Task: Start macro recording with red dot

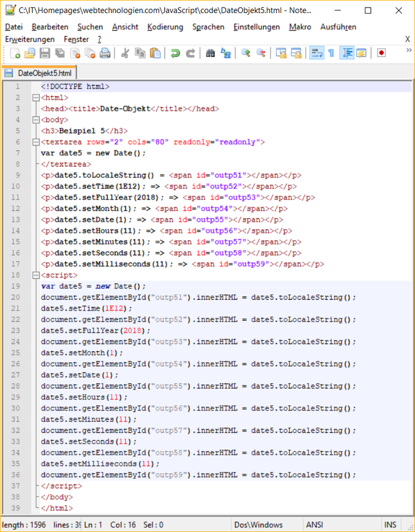Action: (x=382, y=53)
